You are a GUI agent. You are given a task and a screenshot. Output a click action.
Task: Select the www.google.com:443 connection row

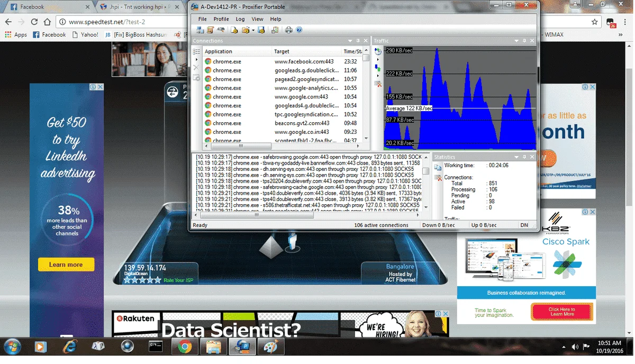[x=283, y=97]
